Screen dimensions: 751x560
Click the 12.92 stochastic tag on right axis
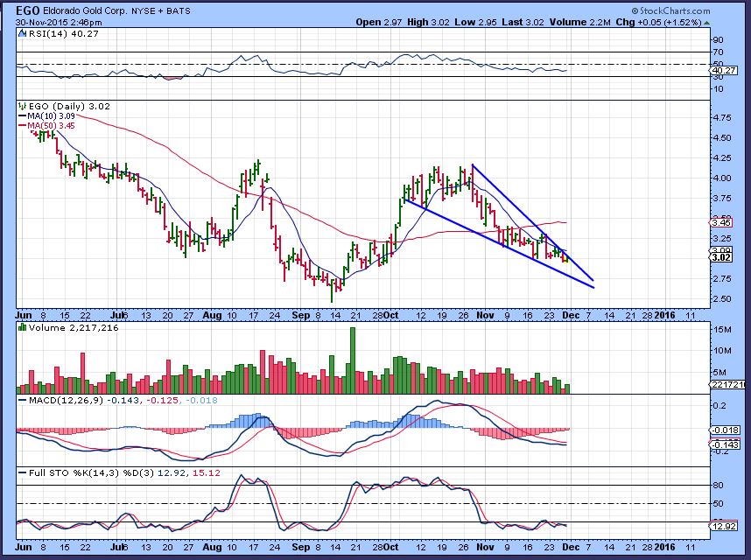[724, 526]
